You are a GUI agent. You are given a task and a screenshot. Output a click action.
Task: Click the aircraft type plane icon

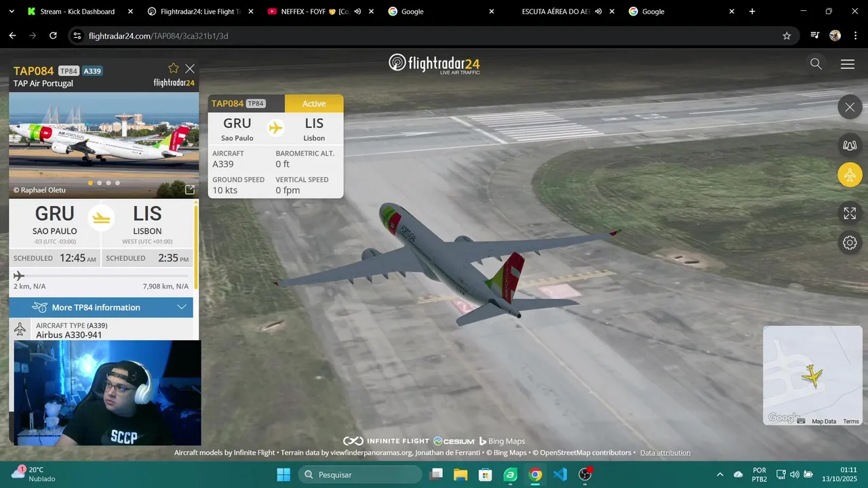pos(20,329)
